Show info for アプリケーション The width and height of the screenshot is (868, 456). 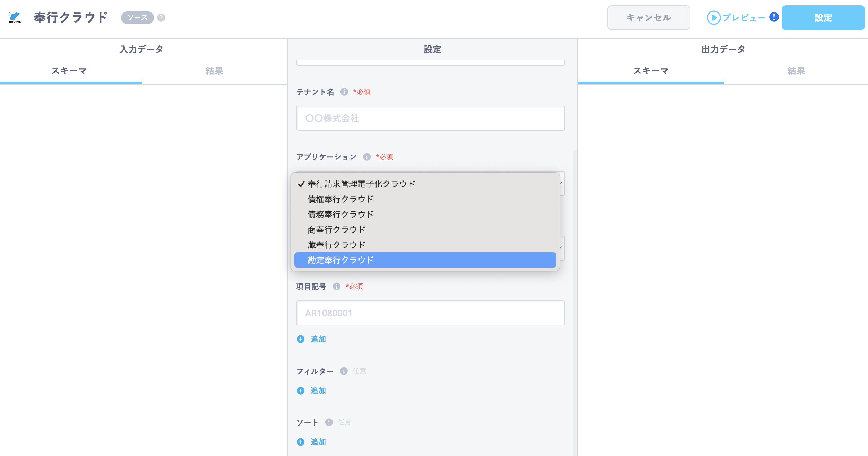pos(367,157)
